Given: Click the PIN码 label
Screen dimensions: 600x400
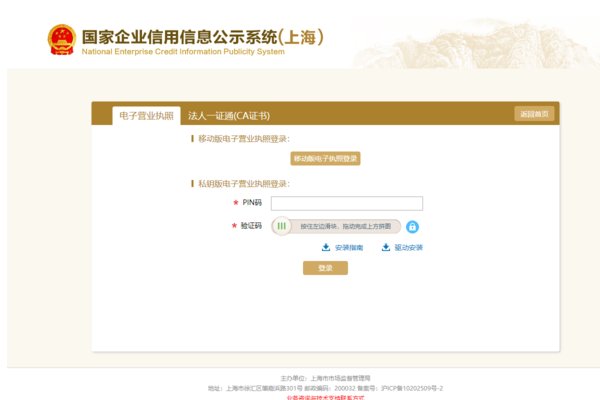Looking at the screenshot, I should 252,202.
